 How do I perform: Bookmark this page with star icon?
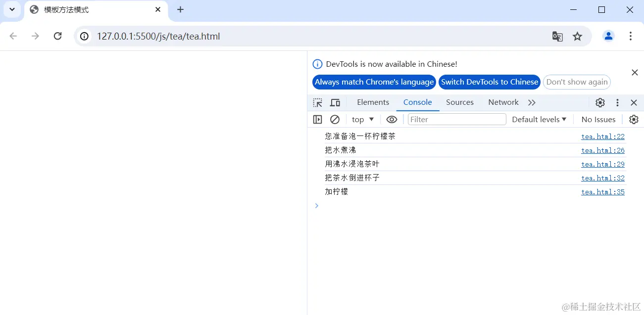tap(577, 36)
